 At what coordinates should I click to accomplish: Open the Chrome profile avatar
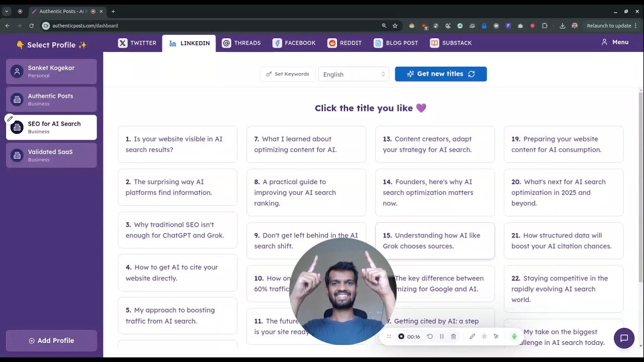point(575,26)
